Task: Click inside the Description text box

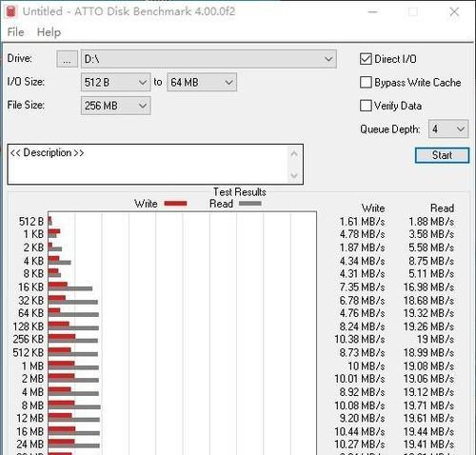Action: tap(148, 165)
